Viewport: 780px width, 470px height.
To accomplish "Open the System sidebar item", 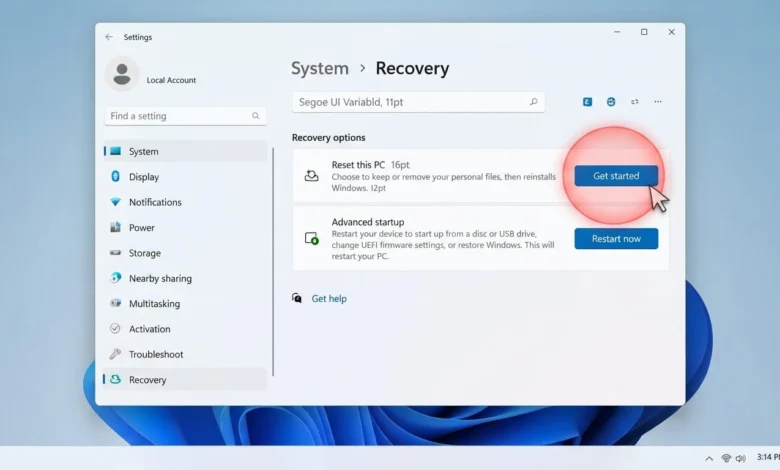I will point(185,151).
